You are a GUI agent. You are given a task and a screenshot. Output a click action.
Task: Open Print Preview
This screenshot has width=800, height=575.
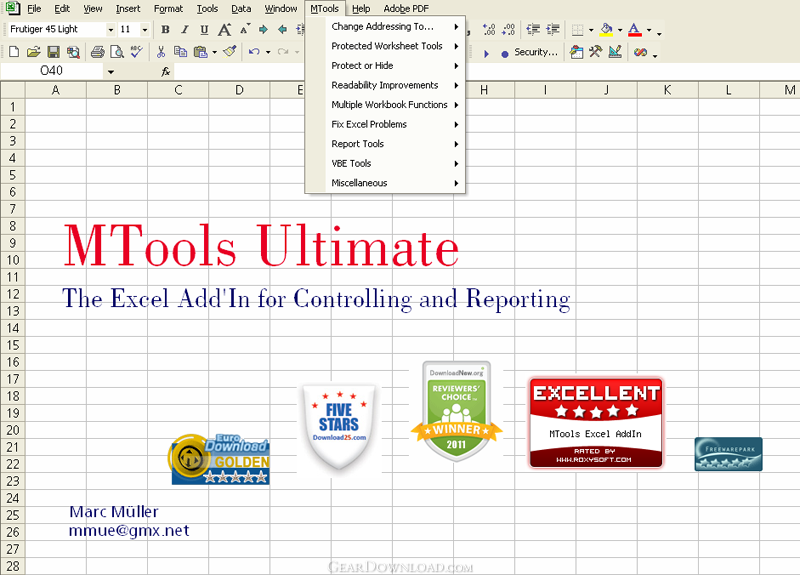(x=117, y=52)
